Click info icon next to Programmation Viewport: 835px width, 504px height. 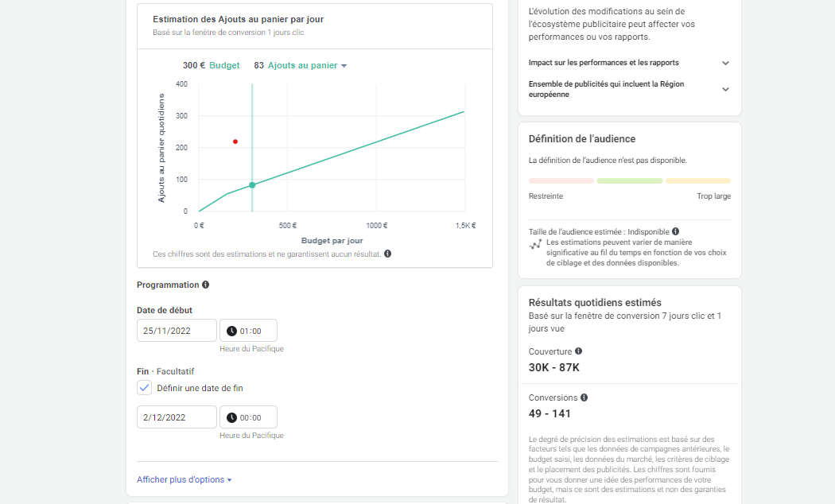click(205, 285)
